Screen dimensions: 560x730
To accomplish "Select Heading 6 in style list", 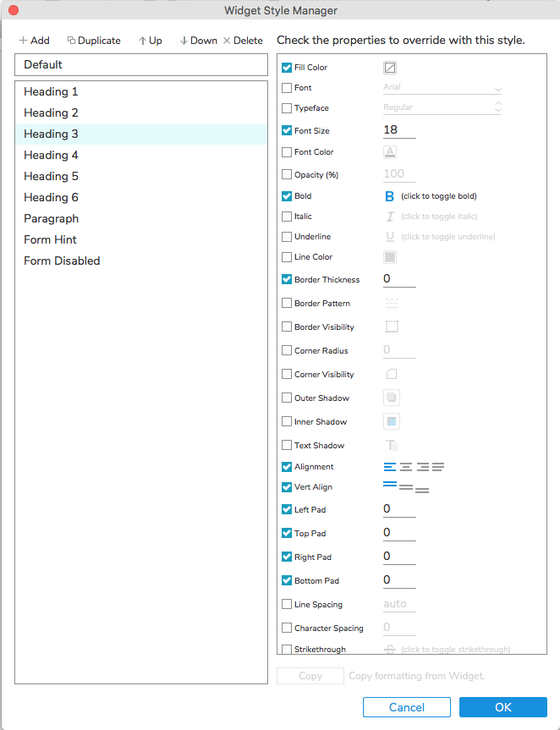I will (x=141, y=197).
